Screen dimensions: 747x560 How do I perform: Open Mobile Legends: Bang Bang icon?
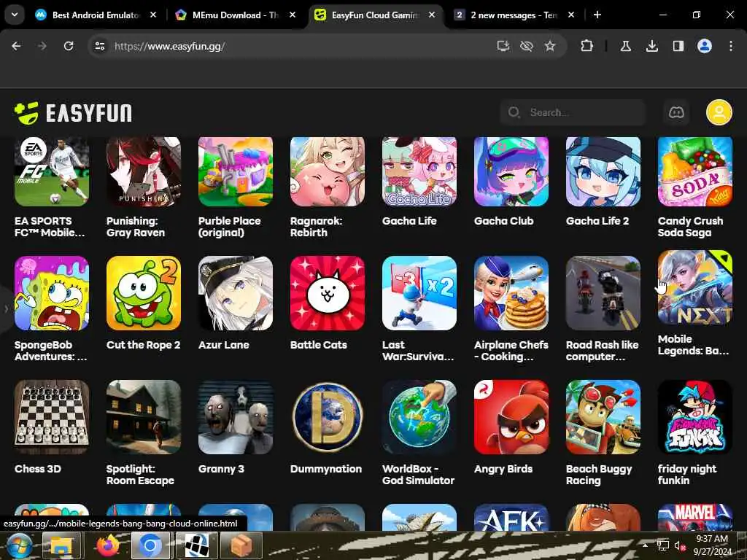click(695, 287)
